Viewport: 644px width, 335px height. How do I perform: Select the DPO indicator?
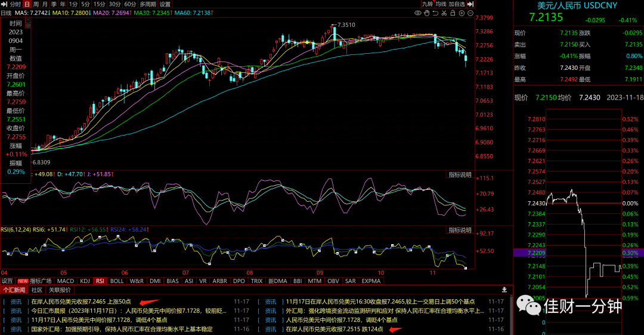(x=239, y=281)
